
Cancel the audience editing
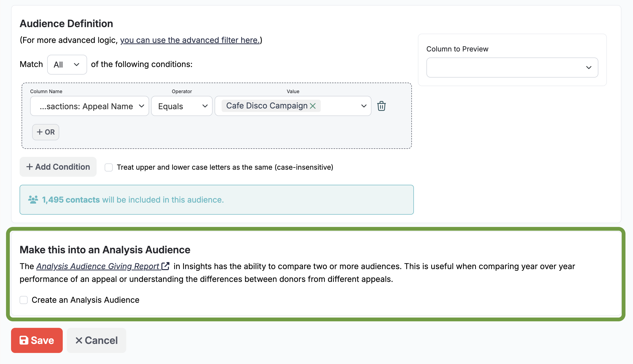point(96,340)
